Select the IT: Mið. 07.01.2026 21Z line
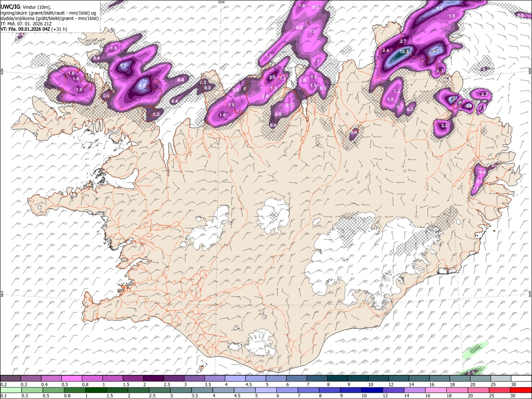The image size is (532, 399). [x=26, y=24]
